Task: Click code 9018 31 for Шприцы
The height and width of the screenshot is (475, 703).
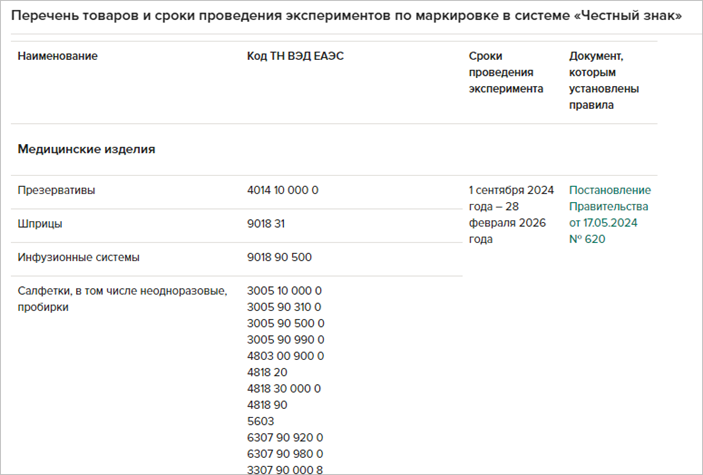Action: 268,224
